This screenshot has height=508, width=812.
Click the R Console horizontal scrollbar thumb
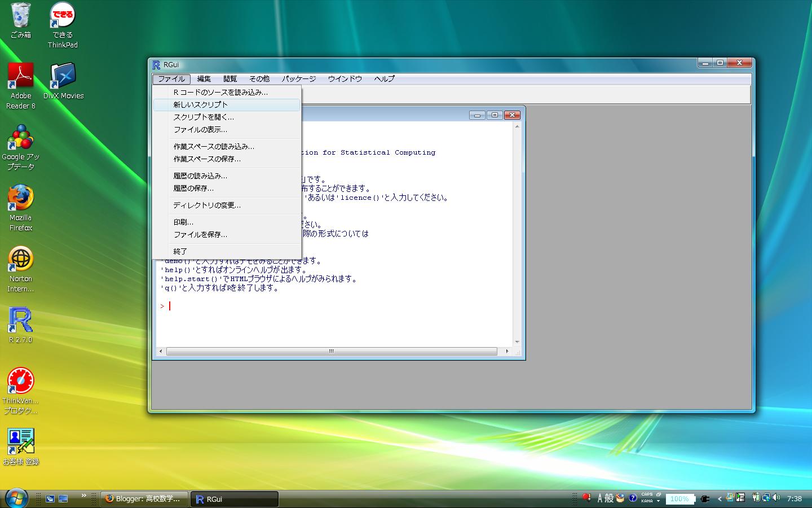[332, 351]
